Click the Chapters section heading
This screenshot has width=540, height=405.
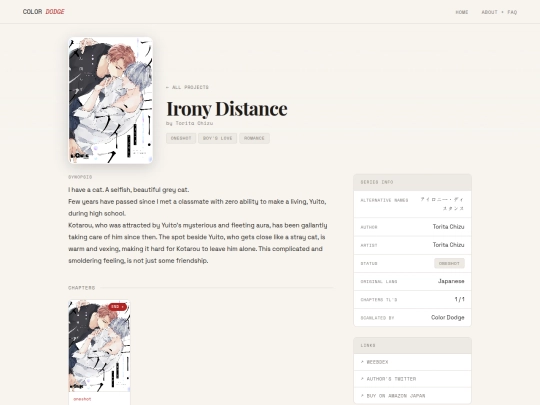click(82, 288)
